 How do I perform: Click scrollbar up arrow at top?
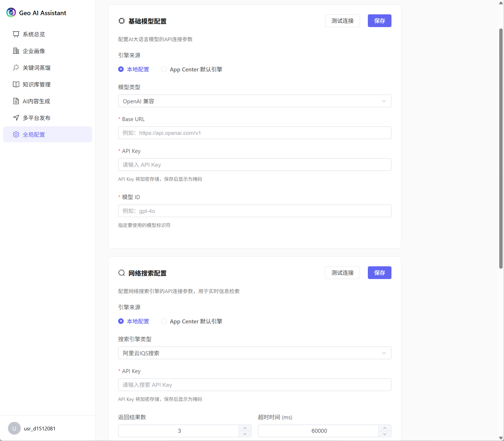point(501,3)
